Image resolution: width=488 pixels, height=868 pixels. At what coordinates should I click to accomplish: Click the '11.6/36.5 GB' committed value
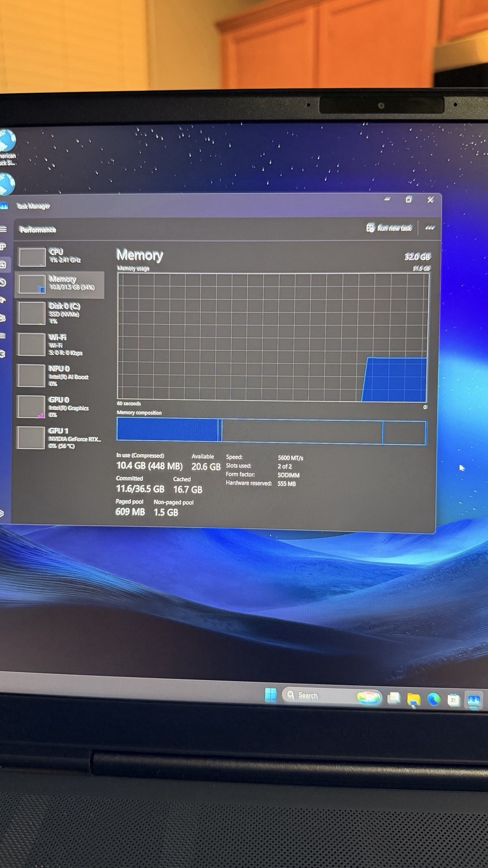coord(140,489)
